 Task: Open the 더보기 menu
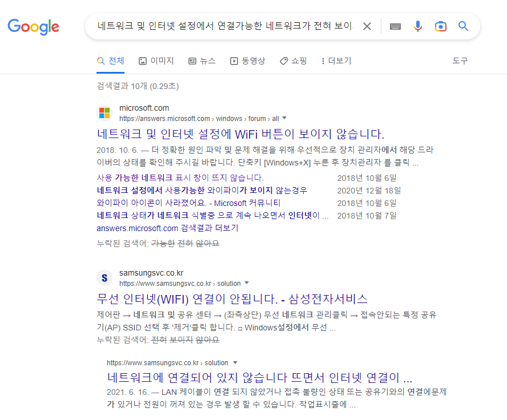click(x=336, y=60)
